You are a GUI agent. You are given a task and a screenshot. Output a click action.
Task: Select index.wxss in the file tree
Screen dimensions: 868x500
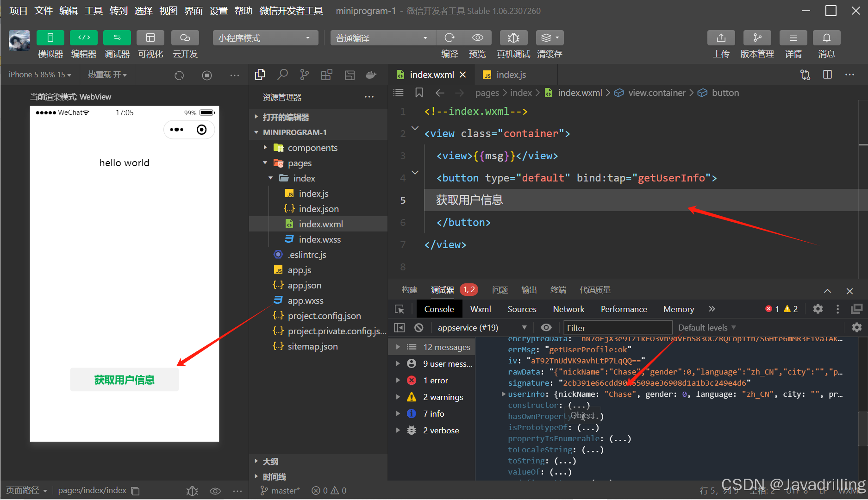click(x=318, y=239)
